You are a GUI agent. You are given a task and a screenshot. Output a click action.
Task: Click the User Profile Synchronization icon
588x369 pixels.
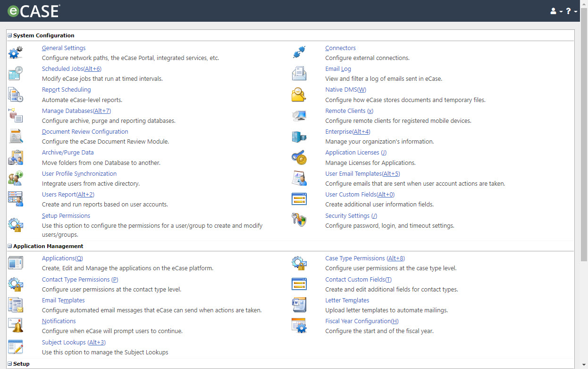tap(16, 178)
